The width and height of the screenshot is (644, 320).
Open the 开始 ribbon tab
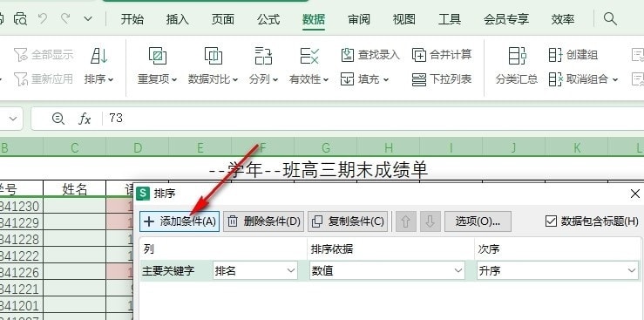132,19
